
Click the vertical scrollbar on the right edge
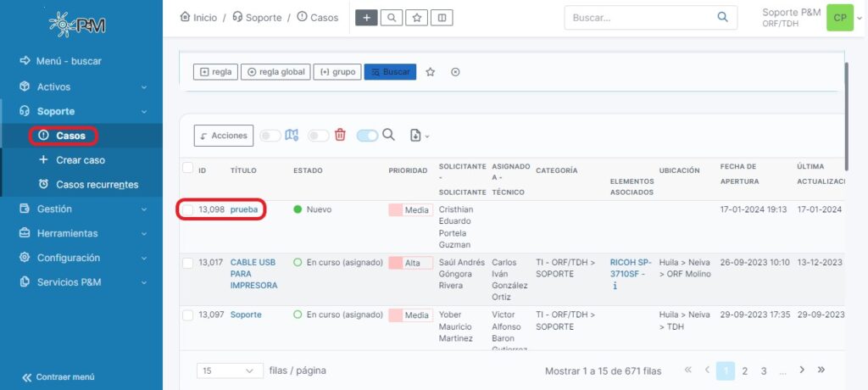846,93
